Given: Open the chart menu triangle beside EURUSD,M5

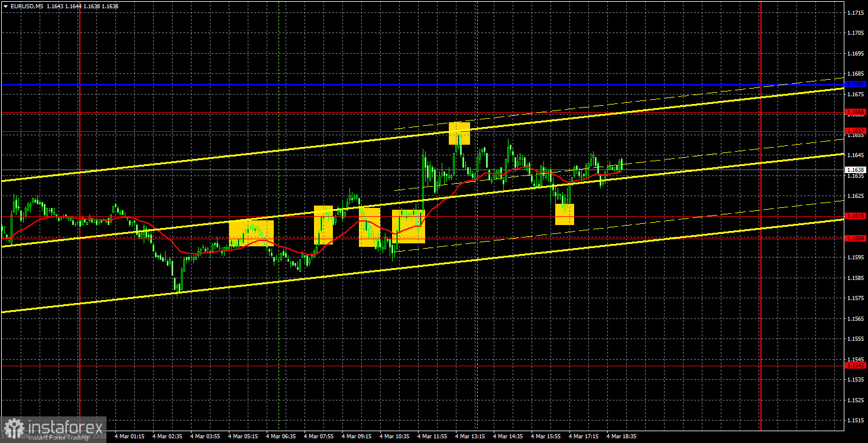Looking at the screenshot, I should pos(5,6).
